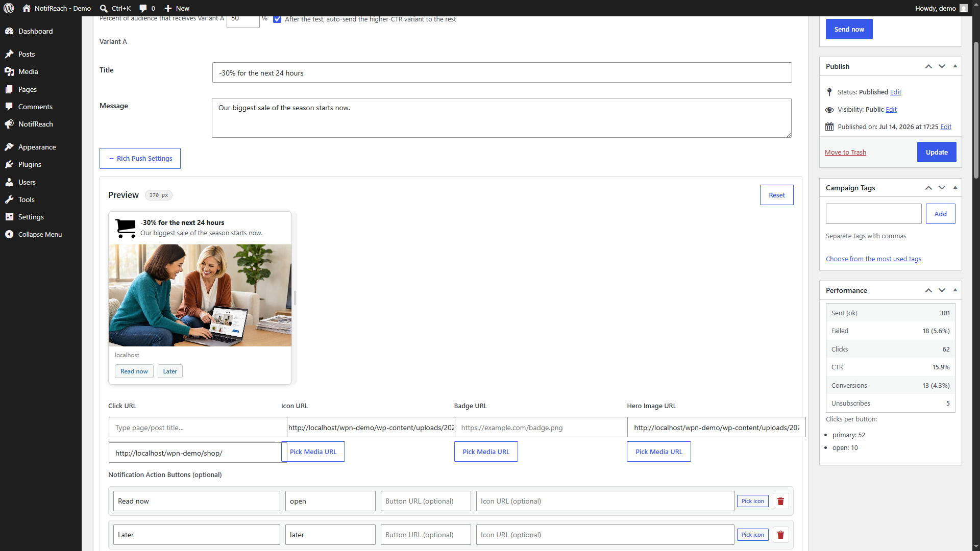The image size is (980, 551).
Task: Move the Campaign Tags box down
Action: pos(942,188)
